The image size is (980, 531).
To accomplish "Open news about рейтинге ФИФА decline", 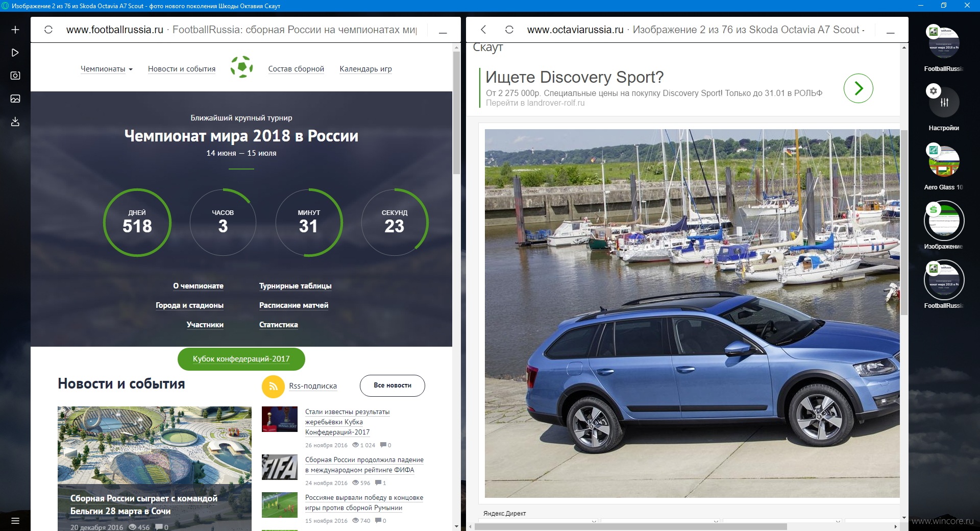I will coord(364,465).
